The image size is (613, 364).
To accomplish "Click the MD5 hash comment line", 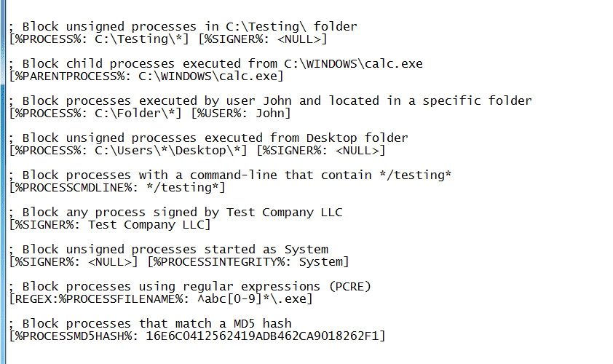I will coord(150,324).
